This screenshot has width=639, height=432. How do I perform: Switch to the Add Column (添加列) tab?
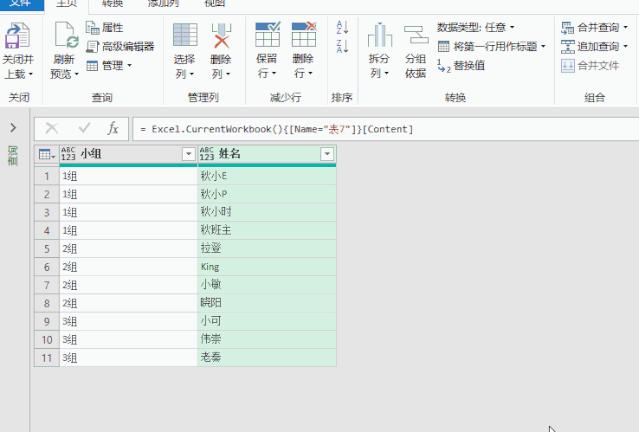(x=163, y=4)
